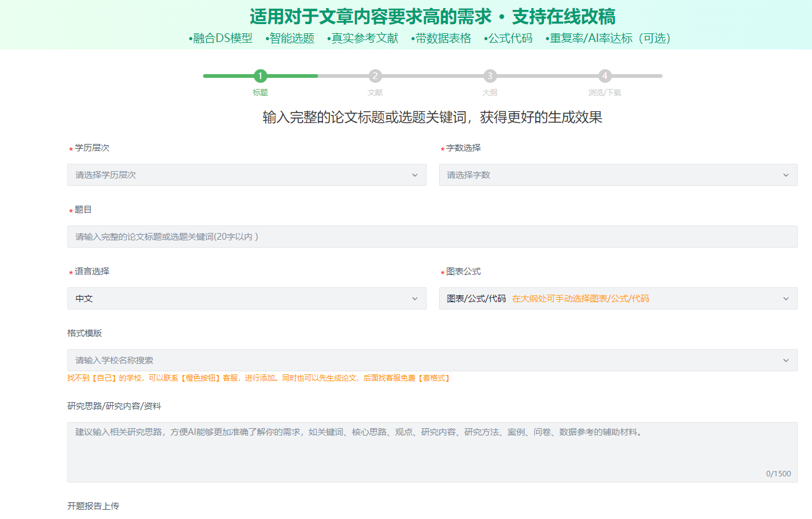Image resolution: width=812 pixels, height=519 pixels.
Task: Click the green segment of progress bar
Action: (290, 76)
